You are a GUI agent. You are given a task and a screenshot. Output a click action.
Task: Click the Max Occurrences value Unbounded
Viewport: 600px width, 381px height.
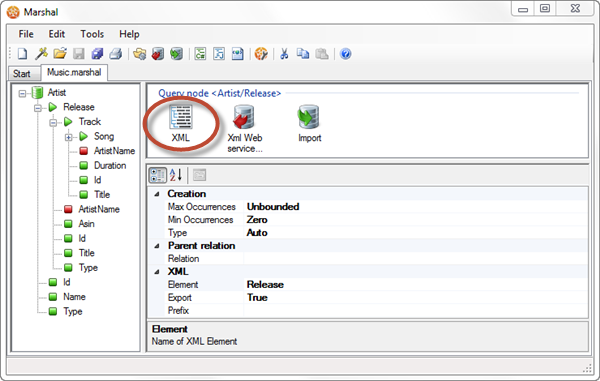416,207
